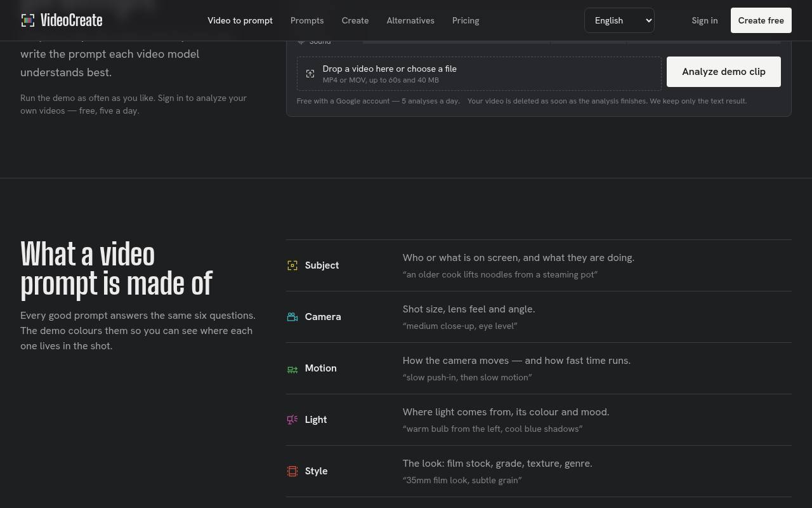Open the Pricing page
This screenshot has height=508, width=812.
point(466,20)
